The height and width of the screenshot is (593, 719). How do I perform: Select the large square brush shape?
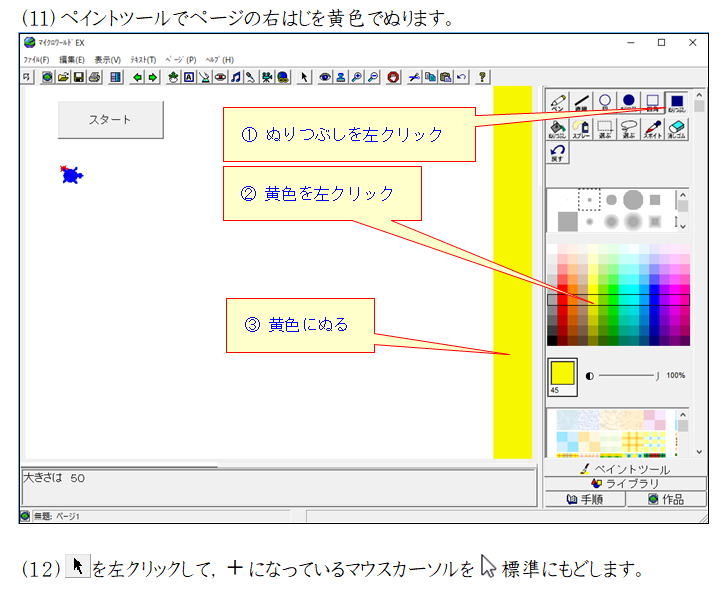point(568,222)
